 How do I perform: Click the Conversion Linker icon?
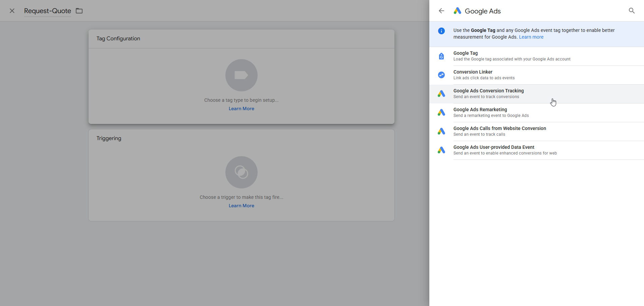tap(441, 75)
